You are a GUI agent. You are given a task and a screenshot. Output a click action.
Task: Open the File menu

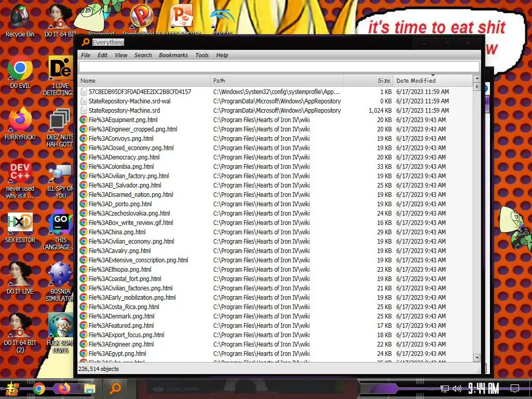pos(86,55)
